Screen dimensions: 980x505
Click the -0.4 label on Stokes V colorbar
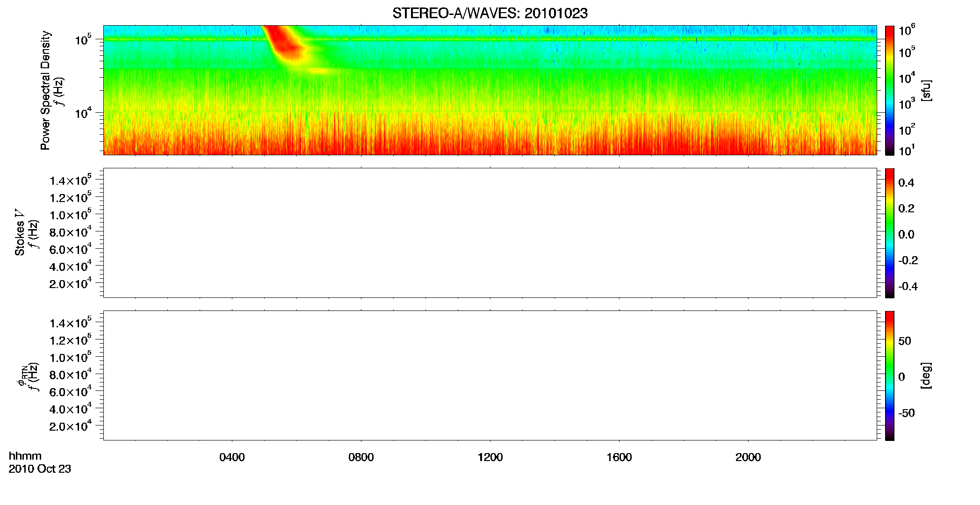pyautogui.click(x=908, y=286)
